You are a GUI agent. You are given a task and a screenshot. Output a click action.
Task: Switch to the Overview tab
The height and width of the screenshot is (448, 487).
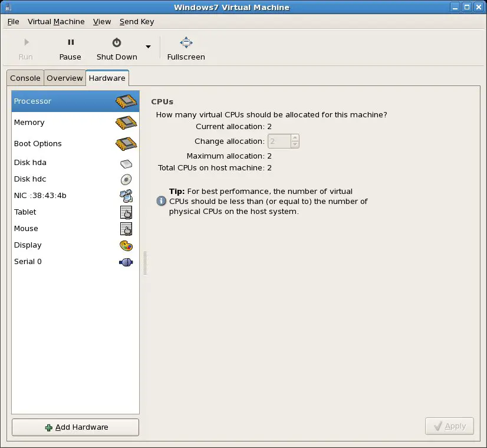pyautogui.click(x=65, y=78)
